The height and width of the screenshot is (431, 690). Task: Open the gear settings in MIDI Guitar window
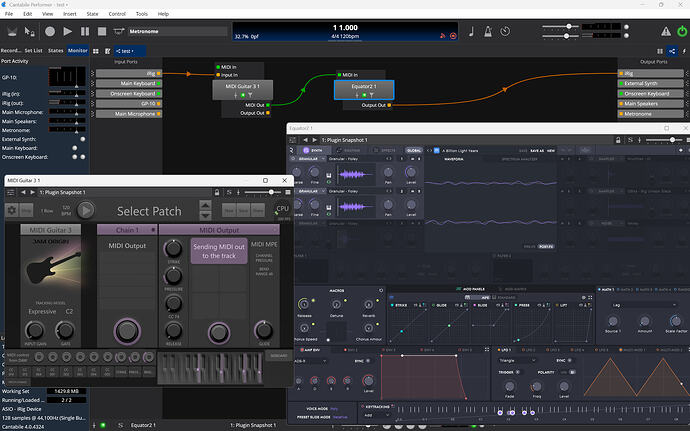pyautogui.click(x=12, y=210)
